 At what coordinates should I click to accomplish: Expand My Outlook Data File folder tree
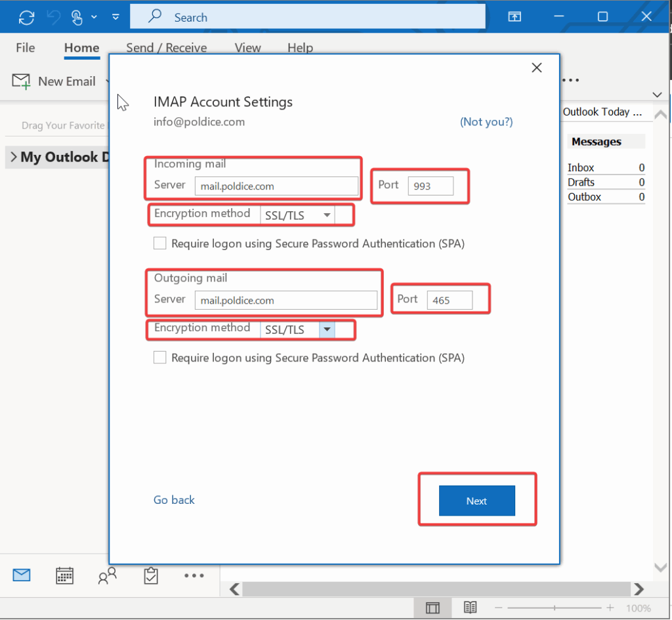(x=13, y=157)
